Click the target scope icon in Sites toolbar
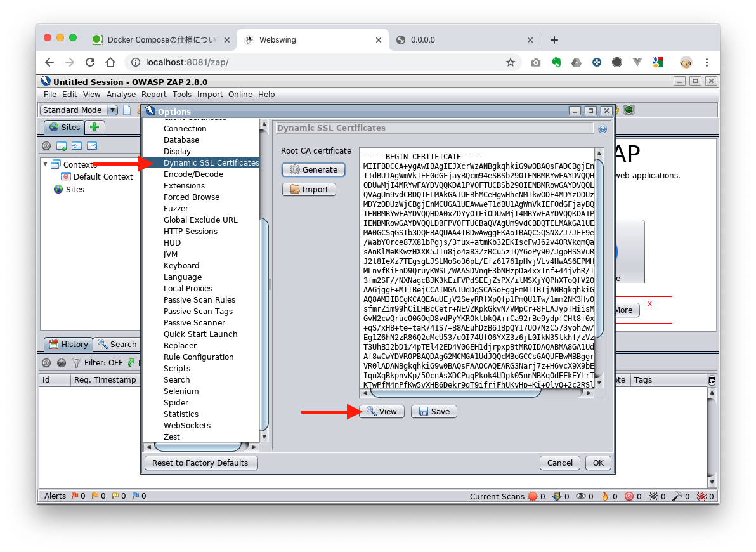Viewport: 756px width, 552px height. pos(46,146)
